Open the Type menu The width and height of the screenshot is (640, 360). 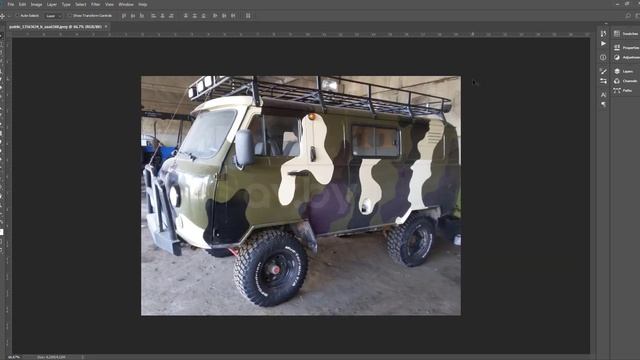tap(66, 4)
